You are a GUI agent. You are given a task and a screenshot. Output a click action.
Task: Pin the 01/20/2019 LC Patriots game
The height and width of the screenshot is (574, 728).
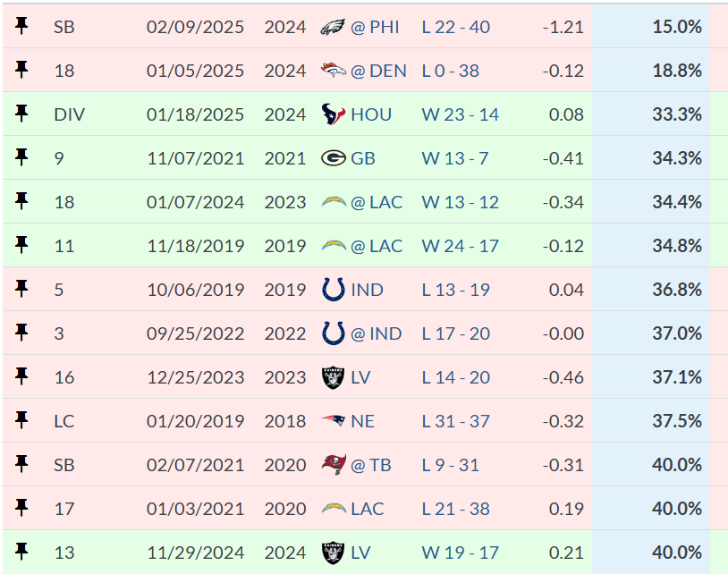[x=21, y=420]
